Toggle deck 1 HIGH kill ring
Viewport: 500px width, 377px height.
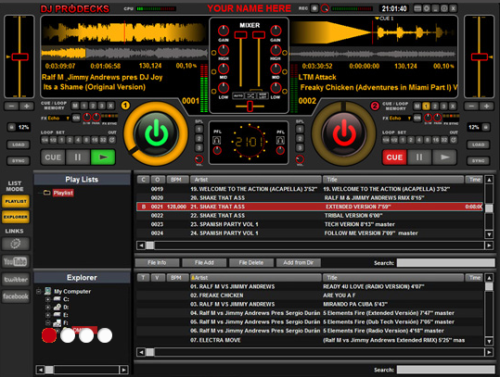(x=214, y=53)
